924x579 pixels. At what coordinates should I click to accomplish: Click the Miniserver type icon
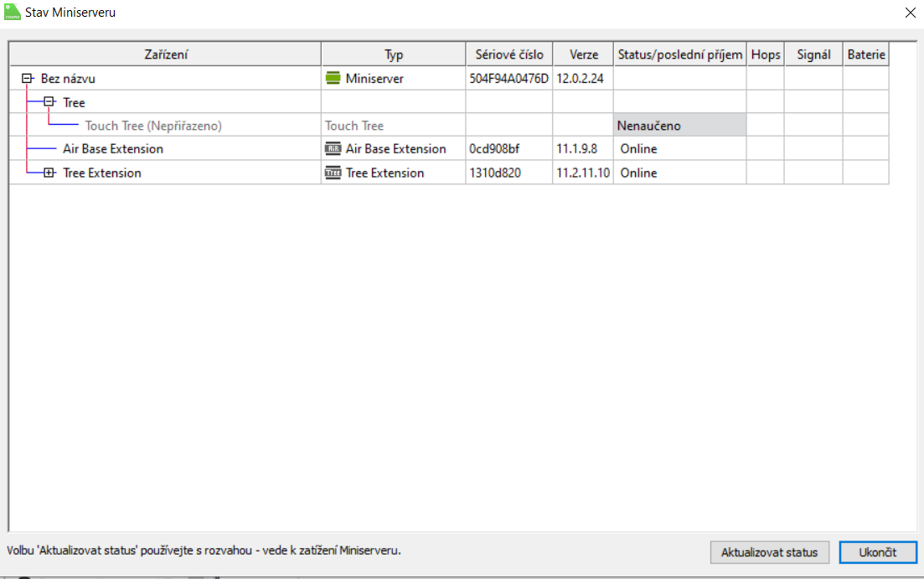tap(333, 79)
